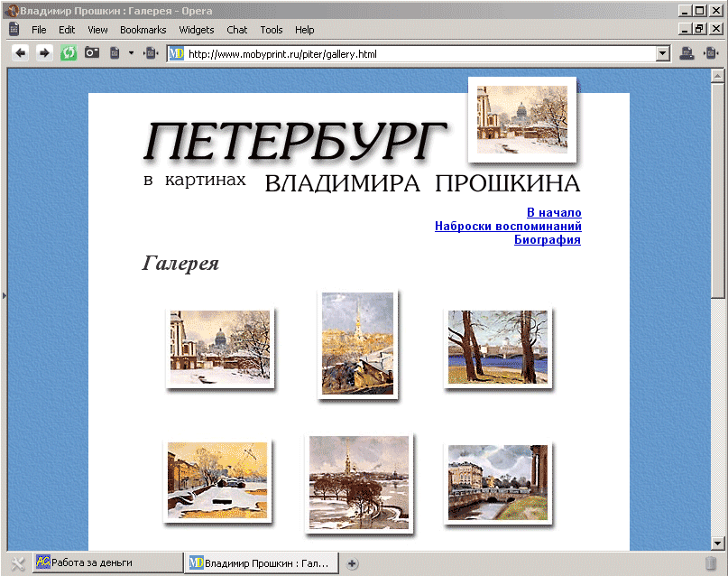
Task: Open the Help menu
Action: click(305, 30)
